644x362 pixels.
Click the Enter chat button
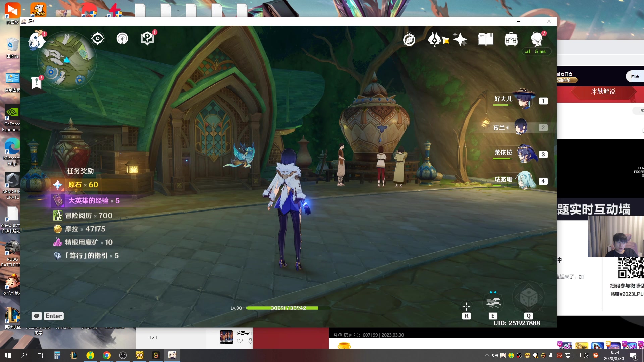tap(54, 316)
